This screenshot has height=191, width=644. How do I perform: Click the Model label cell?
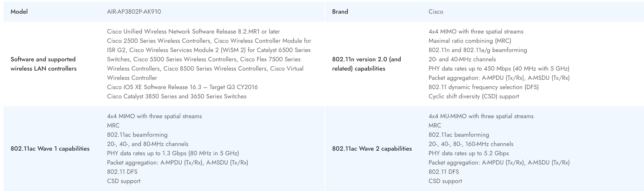19,12
